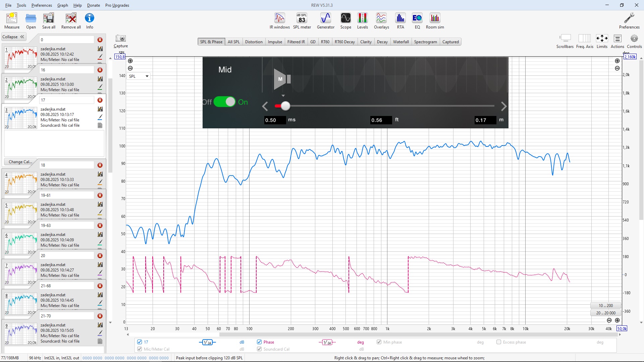Open the Graph menu
The width and height of the screenshot is (644, 362).
coord(62,5)
